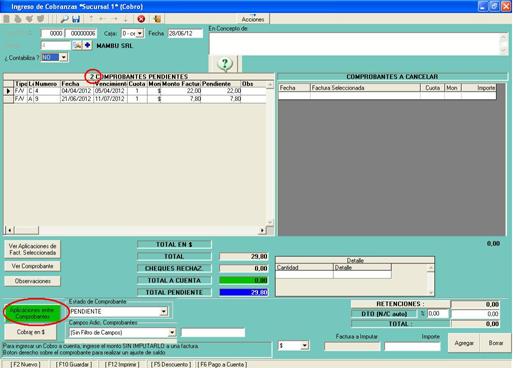Open the $ currency dropdown near Factura a Imputar
The width and height of the screenshot is (513, 368).
pos(305,346)
